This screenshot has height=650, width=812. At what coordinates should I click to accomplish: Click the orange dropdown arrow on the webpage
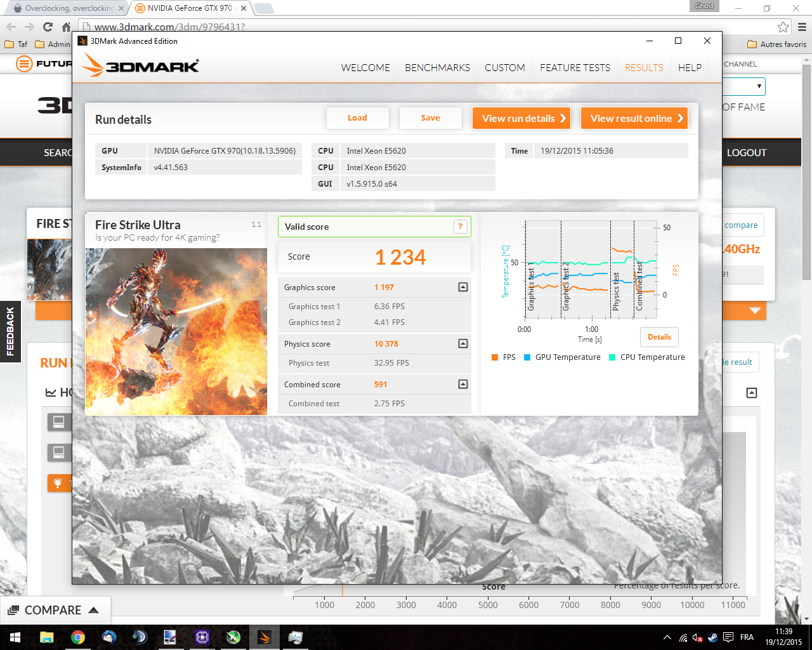click(755, 310)
